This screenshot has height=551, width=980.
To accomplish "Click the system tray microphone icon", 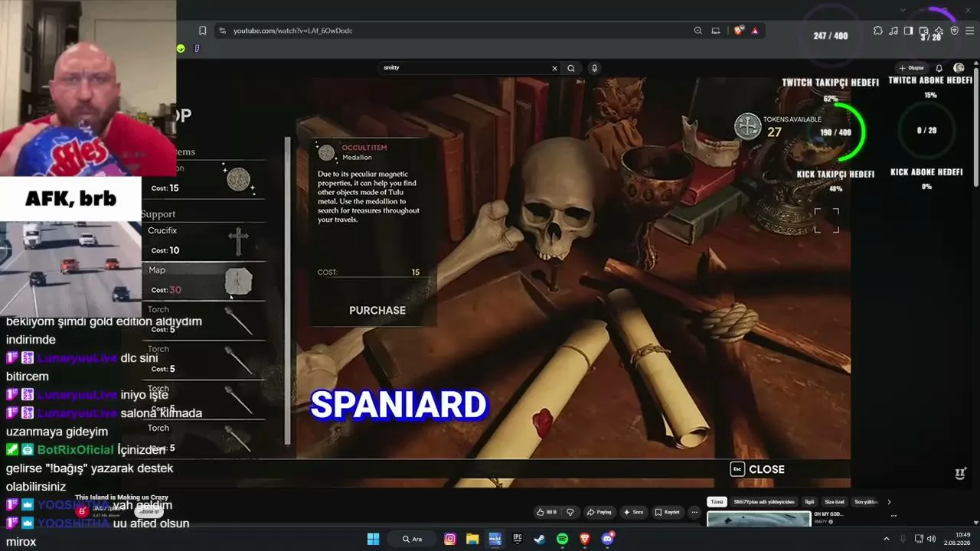I will pyautogui.click(x=903, y=539).
